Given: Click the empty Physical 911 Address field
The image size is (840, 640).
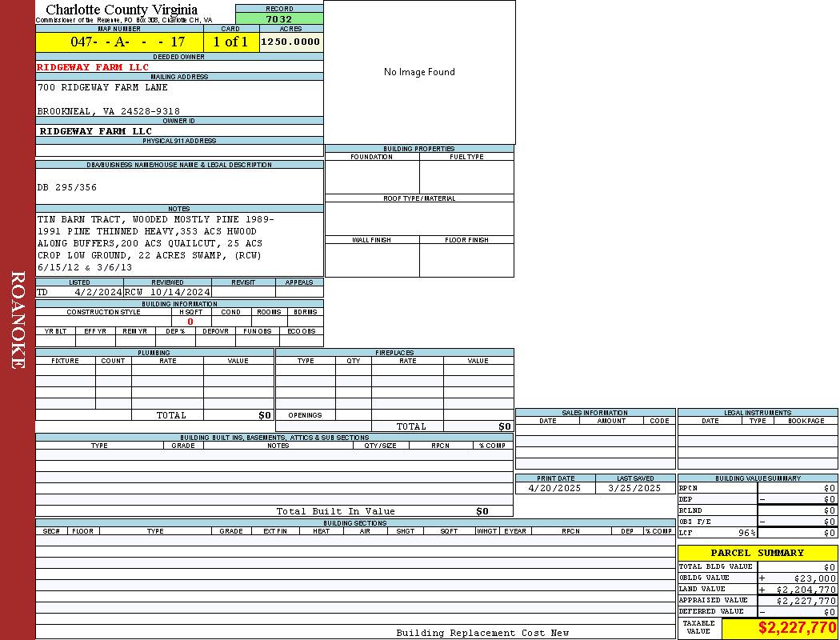Looking at the screenshot, I should click(179, 150).
